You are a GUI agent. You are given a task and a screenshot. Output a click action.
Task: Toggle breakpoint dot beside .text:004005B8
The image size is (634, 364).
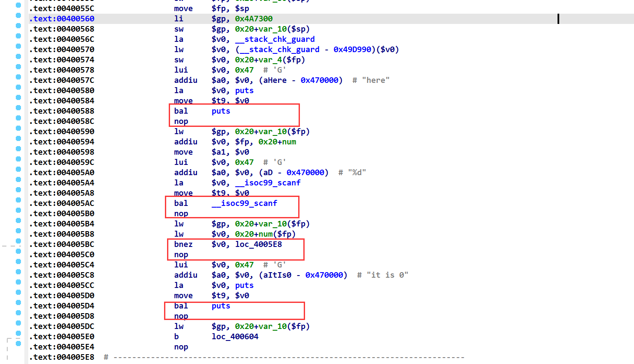point(18,231)
